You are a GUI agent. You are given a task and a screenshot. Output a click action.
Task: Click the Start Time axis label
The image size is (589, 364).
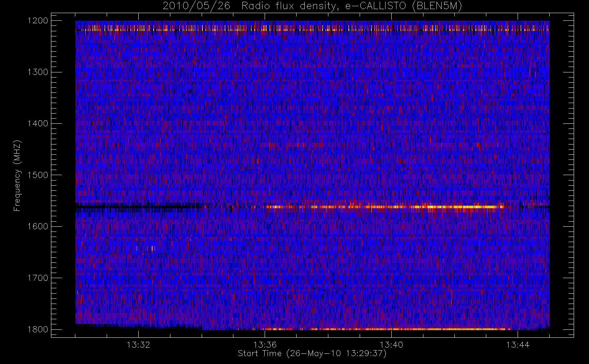coord(312,353)
